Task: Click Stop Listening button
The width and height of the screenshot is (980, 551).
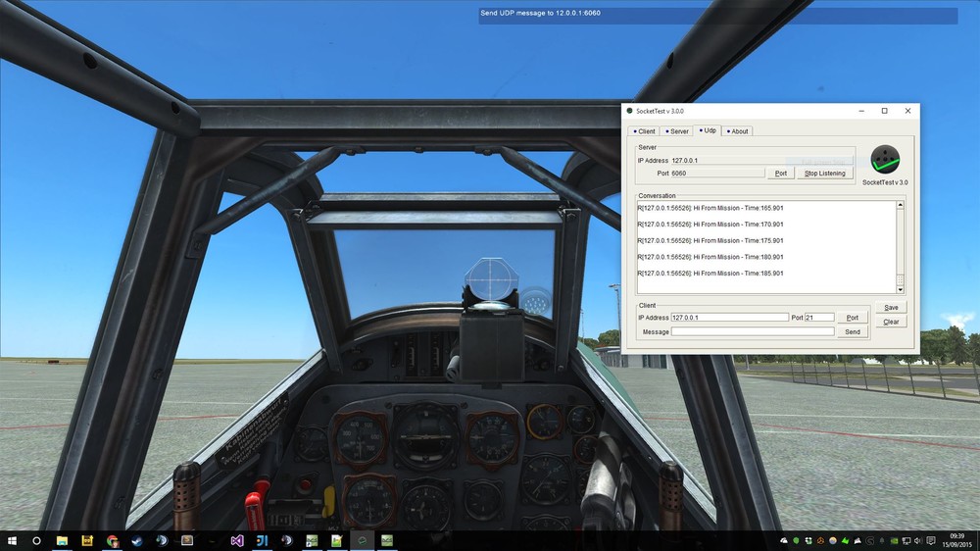Action: [x=824, y=174]
